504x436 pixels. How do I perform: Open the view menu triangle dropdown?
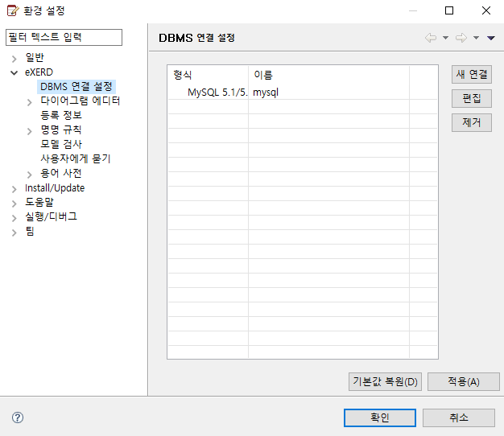pyautogui.click(x=491, y=38)
